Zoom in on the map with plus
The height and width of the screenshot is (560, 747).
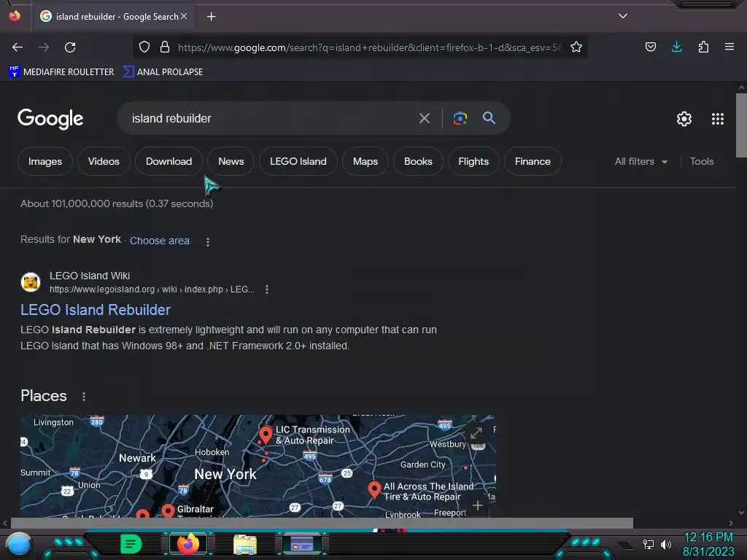point(478,505)
